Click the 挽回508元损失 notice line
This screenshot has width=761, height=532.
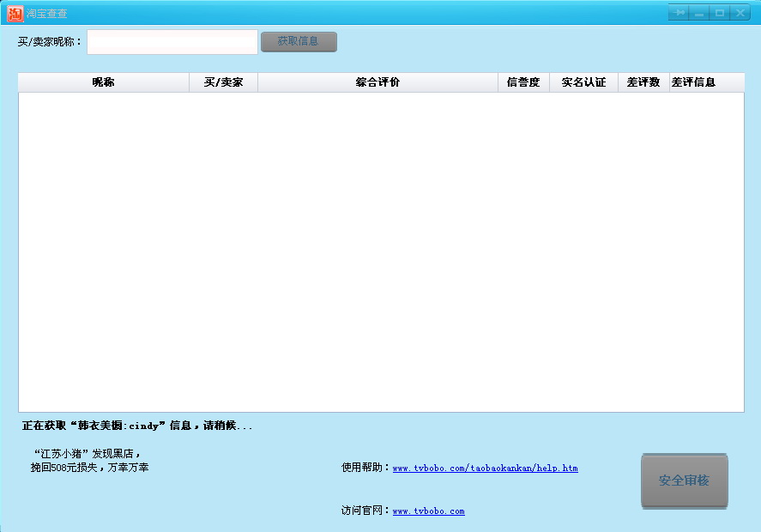pos(89,468)
